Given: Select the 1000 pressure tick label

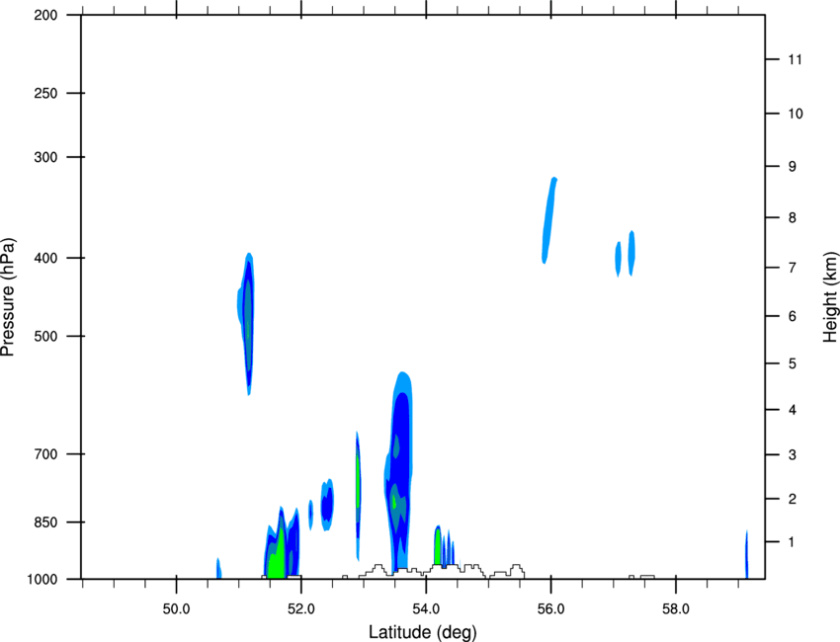Looking at the screenshot, I should tap(42, 580).
